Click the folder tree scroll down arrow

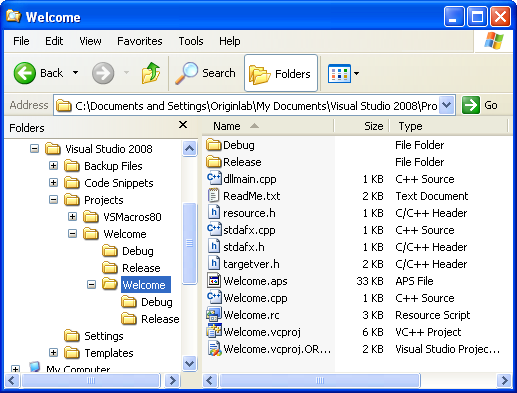[x=189, y=363]
